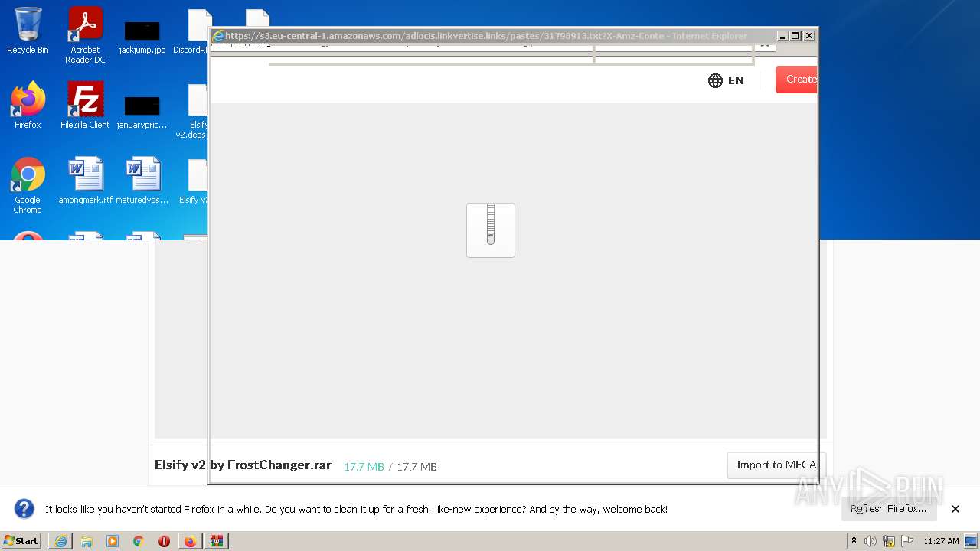980x551 pixels.
Task: Click the system clock 11:27 AM
Action: 941,541
